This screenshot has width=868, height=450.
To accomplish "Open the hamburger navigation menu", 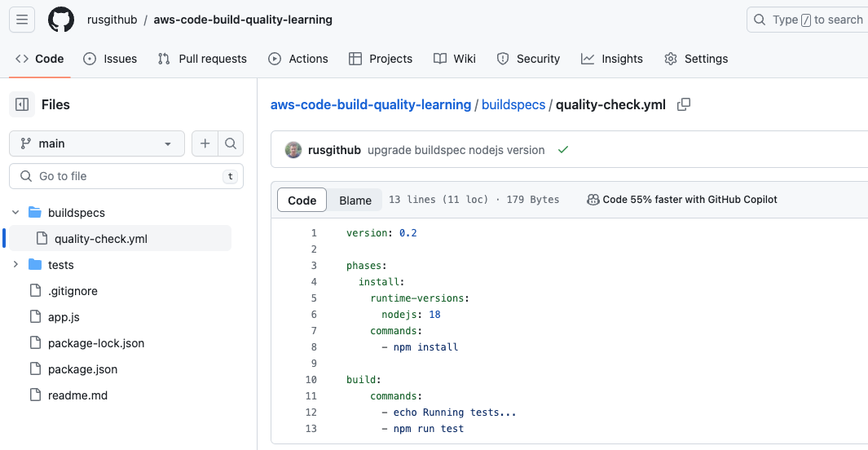I will point(22,20).
